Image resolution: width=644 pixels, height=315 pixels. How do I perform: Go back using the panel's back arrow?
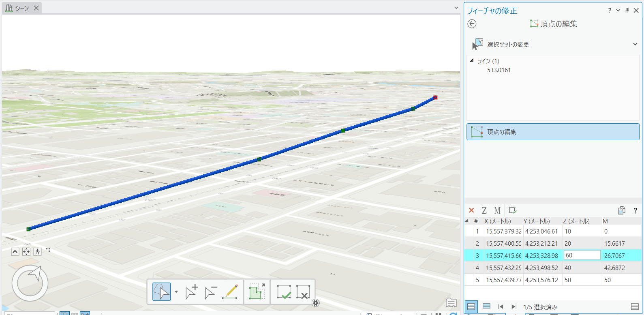[x=472, y=24]
